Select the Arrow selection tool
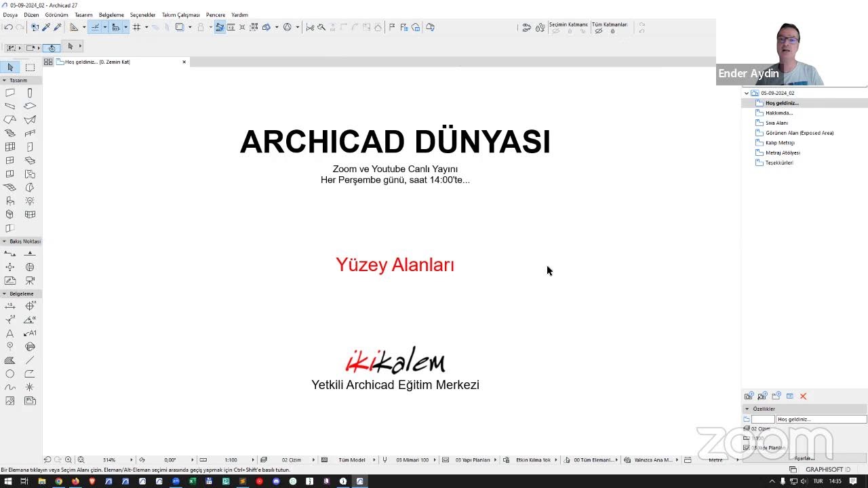The height and width of the screenshot is (488, 868). coord(10,67)
